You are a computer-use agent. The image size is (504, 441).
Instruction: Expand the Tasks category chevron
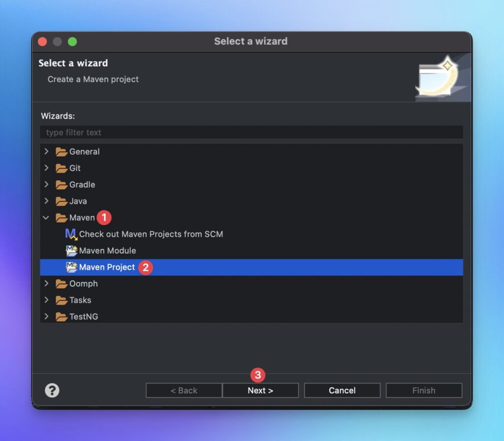(46, 300)
